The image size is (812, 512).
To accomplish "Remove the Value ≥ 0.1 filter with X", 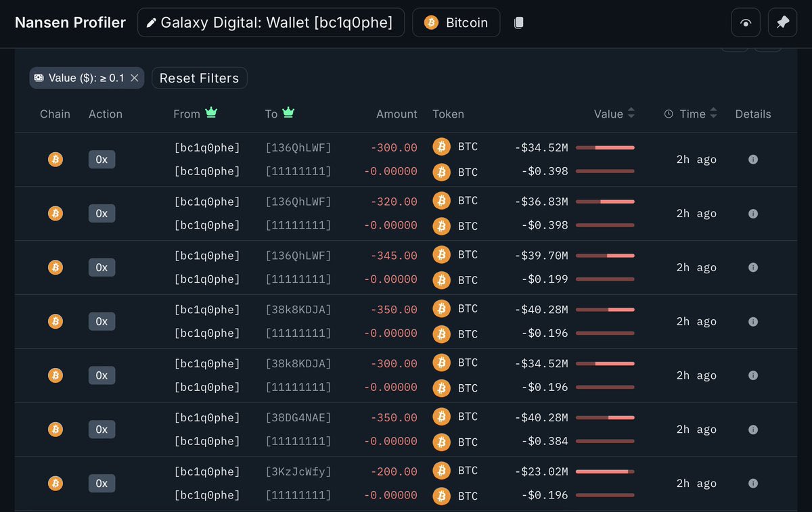I will point(134,78).
